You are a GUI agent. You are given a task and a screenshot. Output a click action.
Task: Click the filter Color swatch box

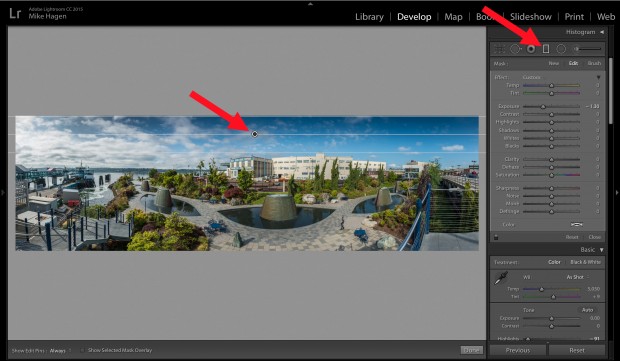pyautogui.click(x=577, y=225)
